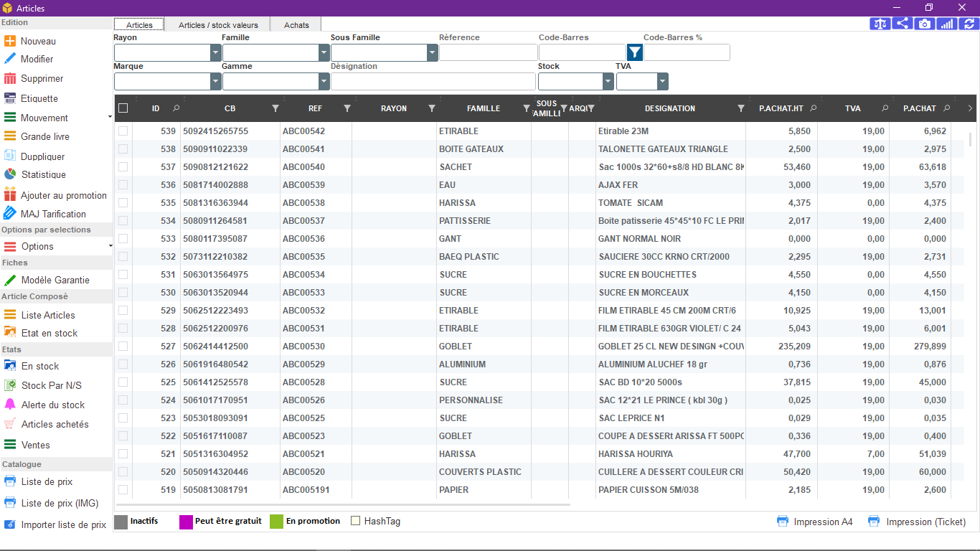Click the Désignation input field

coord(433,82)
